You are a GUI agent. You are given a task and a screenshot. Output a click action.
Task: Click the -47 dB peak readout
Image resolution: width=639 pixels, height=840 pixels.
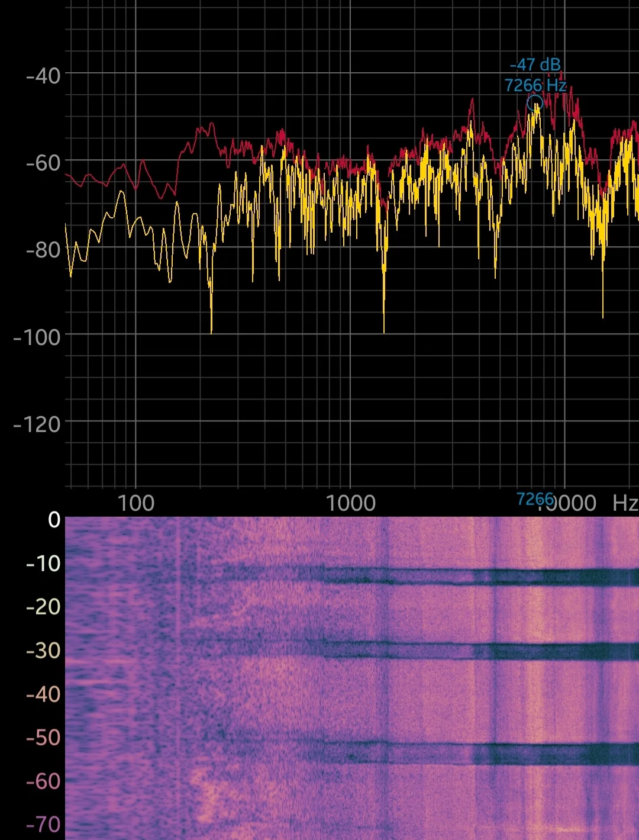[535, 65]
